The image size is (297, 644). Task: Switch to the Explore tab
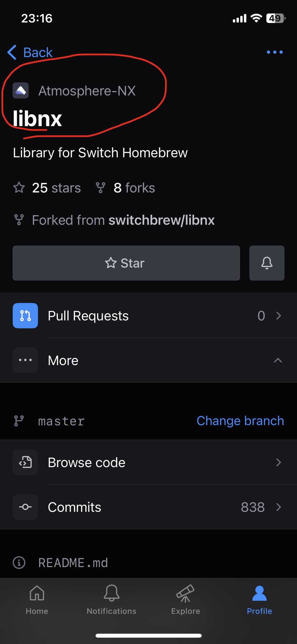186,600
